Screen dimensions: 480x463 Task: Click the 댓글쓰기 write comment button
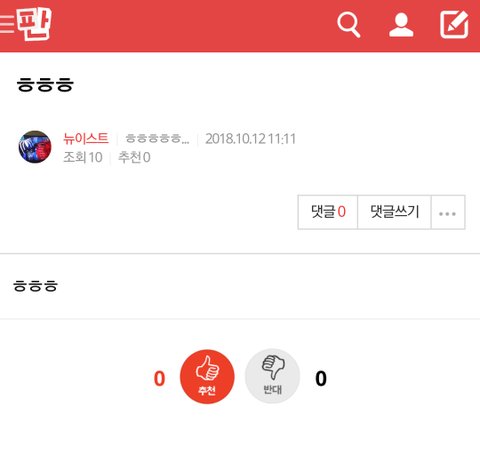pyautogui.click(x=394, y=212)
